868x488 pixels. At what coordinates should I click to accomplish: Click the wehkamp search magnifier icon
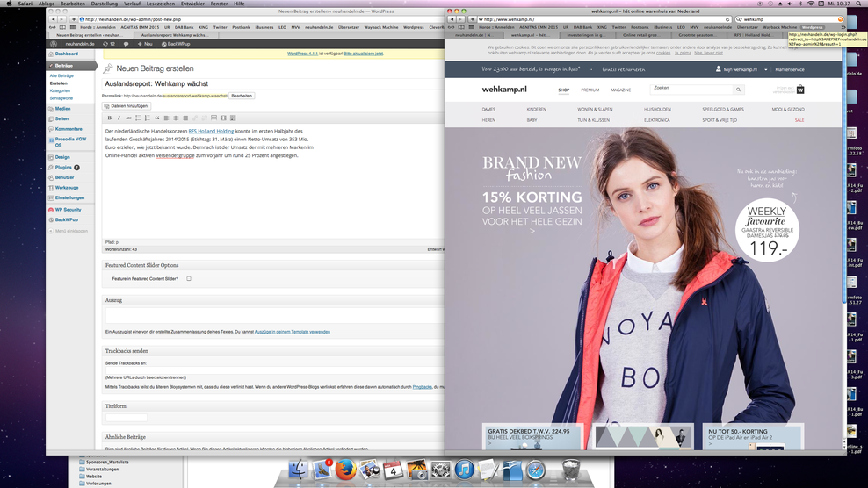738,90
